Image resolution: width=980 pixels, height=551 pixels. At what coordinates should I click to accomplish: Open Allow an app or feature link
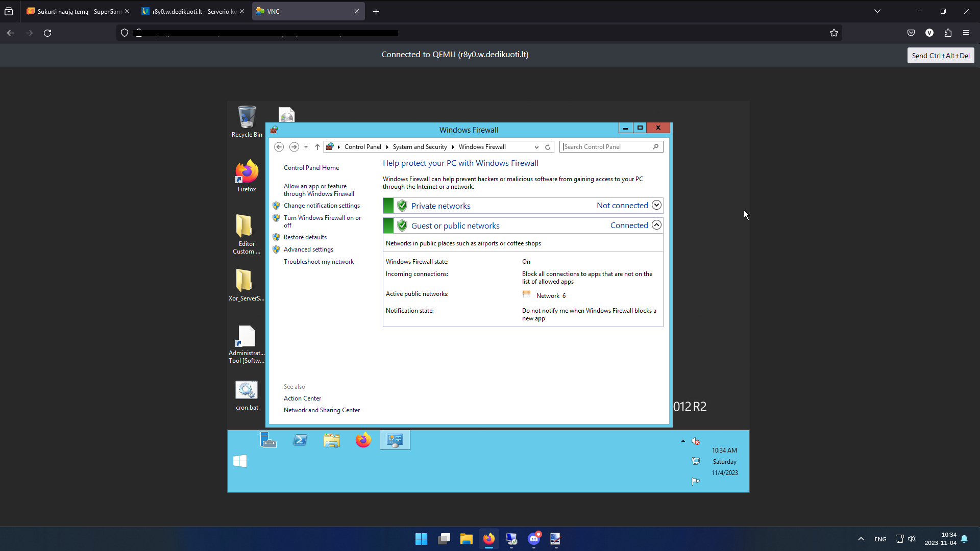319,190
